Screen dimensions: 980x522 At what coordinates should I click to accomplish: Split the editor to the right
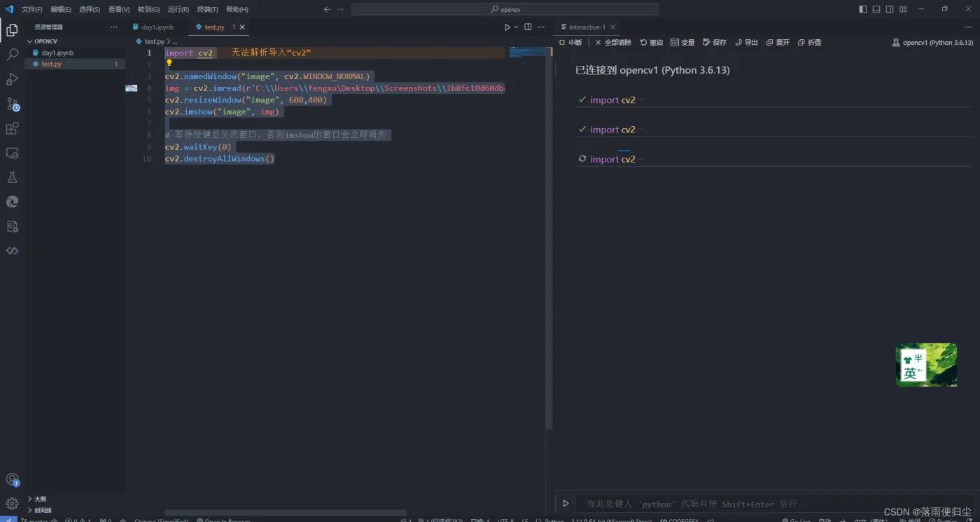(x=528, y=27)
